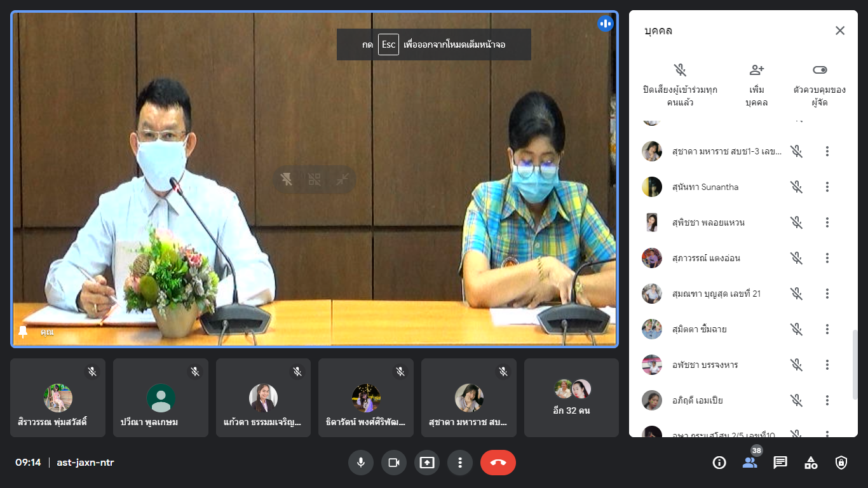The height and width of the screenshot is (488, 868).
Task: Open more actions menu for สุมิตตา ขิ้มฉาย
Action: pyautogui.click(x=827, y=329)
